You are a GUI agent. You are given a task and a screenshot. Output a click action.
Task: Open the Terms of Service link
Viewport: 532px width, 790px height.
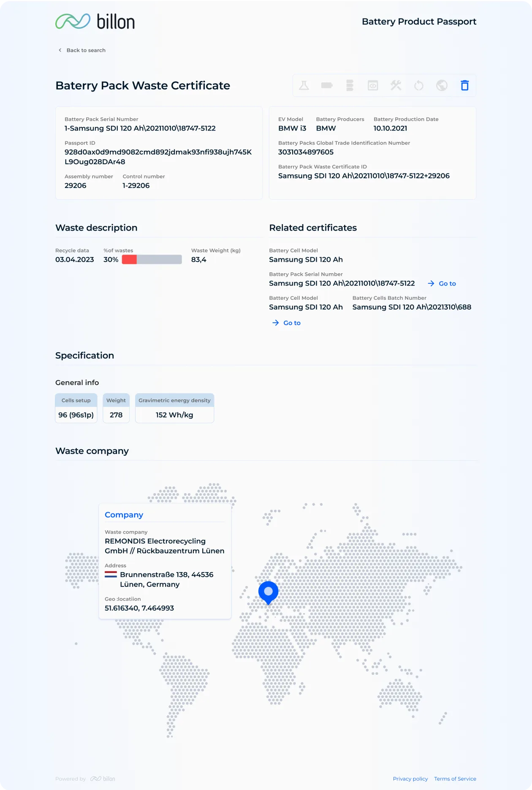[x=455, y=779]
